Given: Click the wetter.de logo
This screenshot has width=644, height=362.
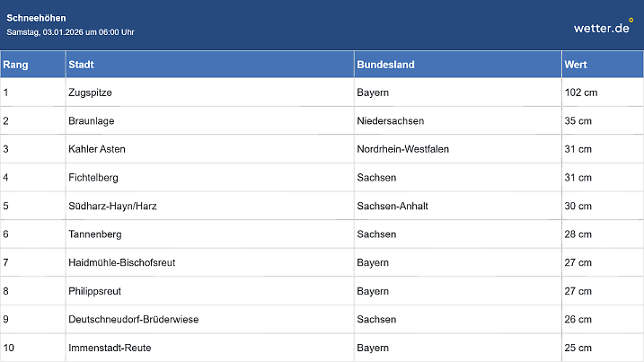Looking at the screenshot, I should [x=602, y=28].
